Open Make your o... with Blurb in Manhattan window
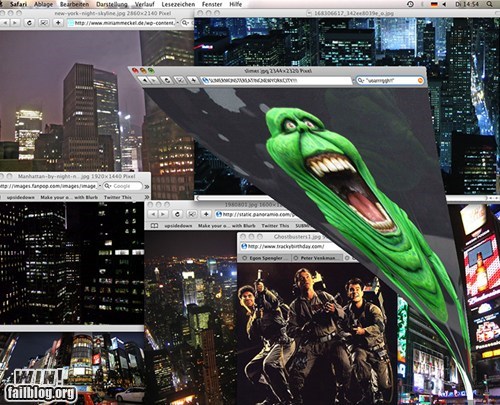This screenshot has width=500, height=405. [x=69, y=197]
